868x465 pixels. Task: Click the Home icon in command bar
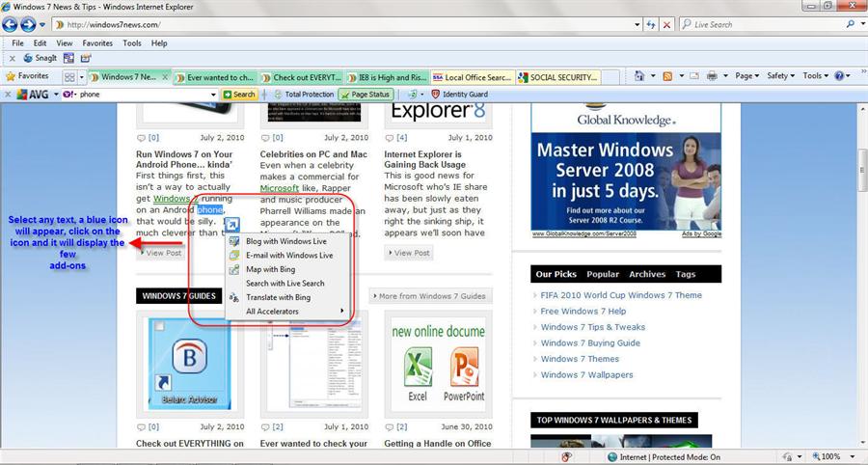[x=639, y=76]
